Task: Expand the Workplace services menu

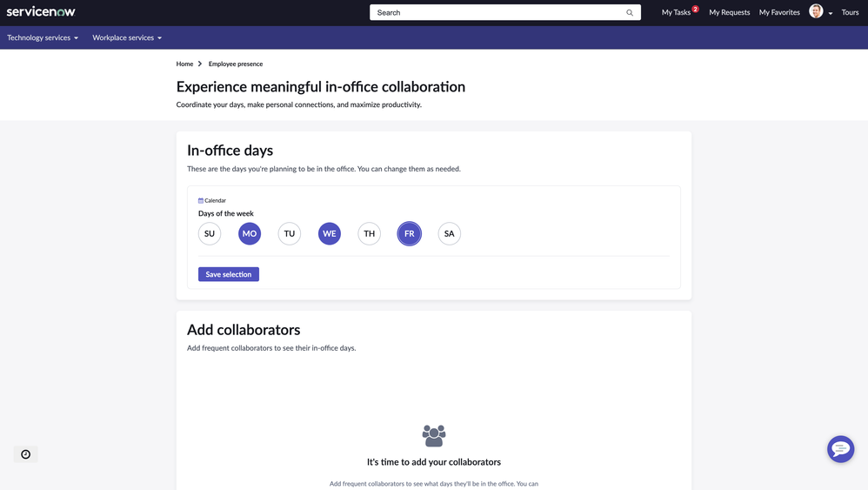Action: 127,37
